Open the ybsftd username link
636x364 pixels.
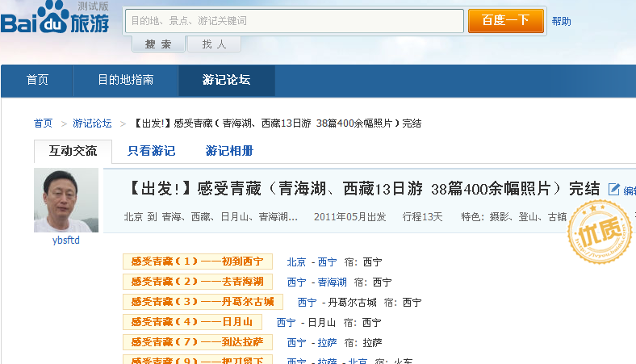(66, 240)
